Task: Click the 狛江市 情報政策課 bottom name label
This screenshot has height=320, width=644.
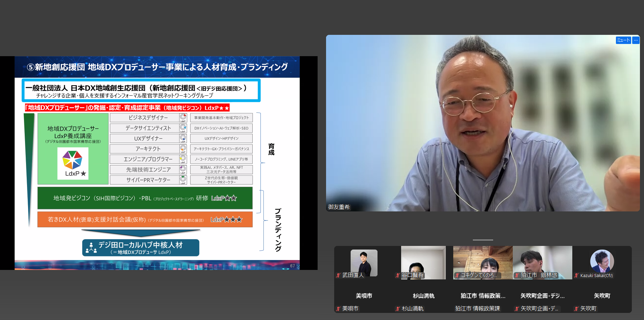Action: click(x=477, y=308)
